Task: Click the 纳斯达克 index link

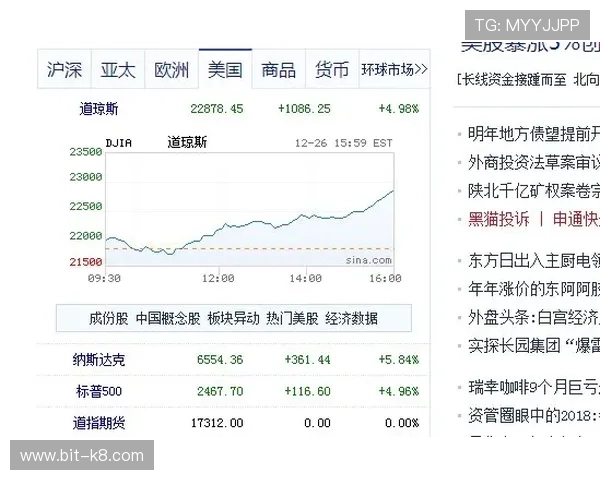Action: coord(99,360)
